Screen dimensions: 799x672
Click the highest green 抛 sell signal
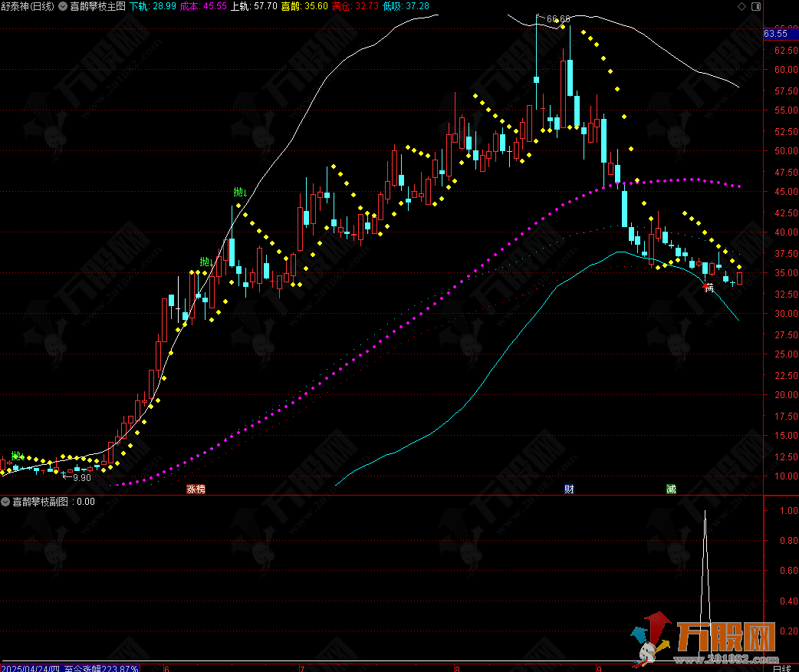point(240,192)
